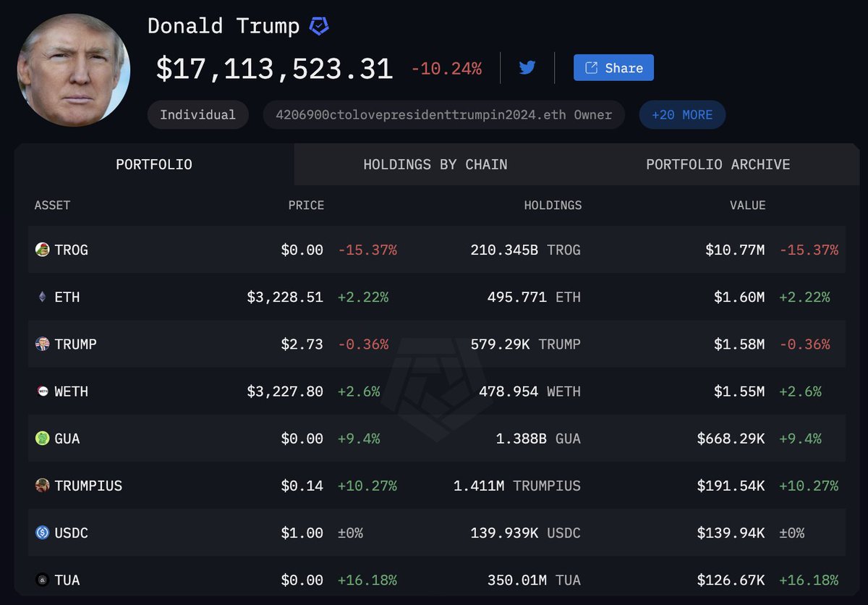Click the $126.67K TUA value
The image size is (868, 605).
point(731,580)
